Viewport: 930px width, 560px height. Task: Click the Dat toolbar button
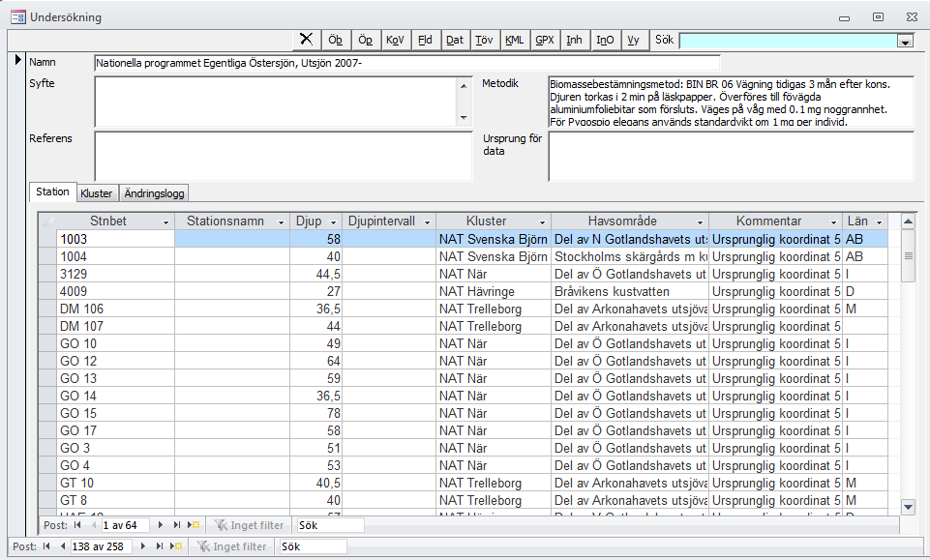(x=455, y=40)
